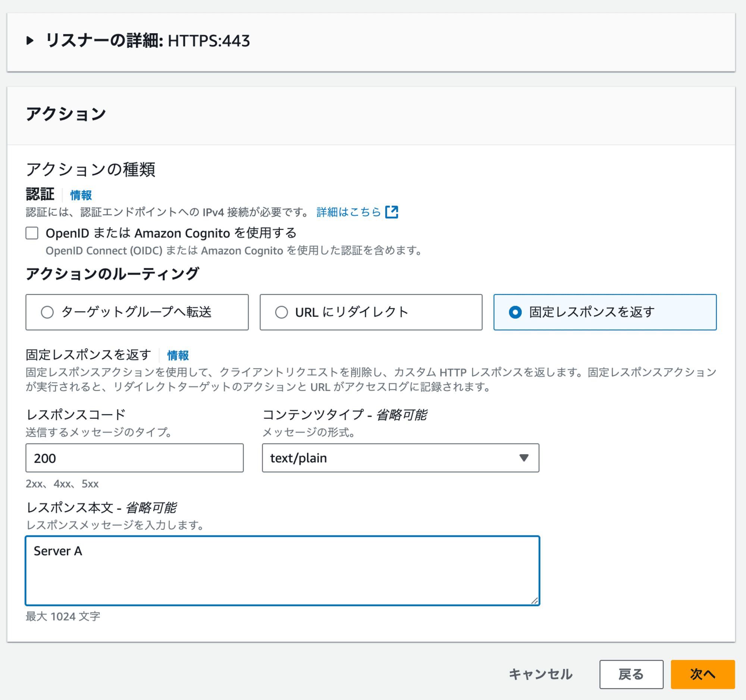746x700 pixels.
Task: Click the 2xx、4xx、5xx hint text
Action: pos(62,484)
